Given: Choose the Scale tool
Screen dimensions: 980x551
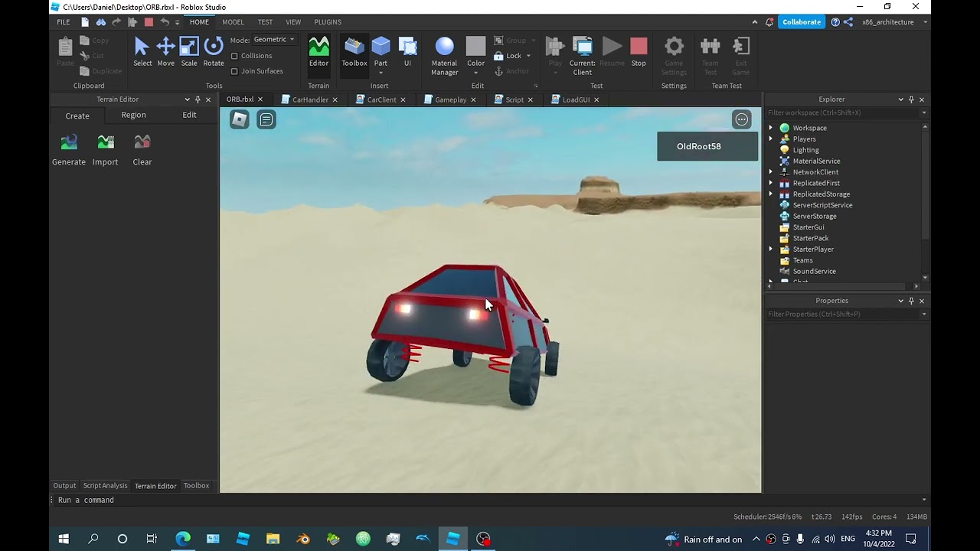Looking at the screenshot, I should pyautogui.click(x=189, y=51).
